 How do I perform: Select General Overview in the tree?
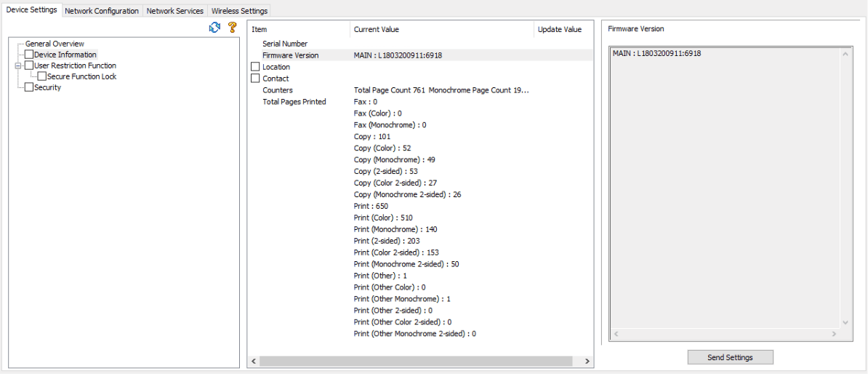pyautogui.click(x=55, y=43)
